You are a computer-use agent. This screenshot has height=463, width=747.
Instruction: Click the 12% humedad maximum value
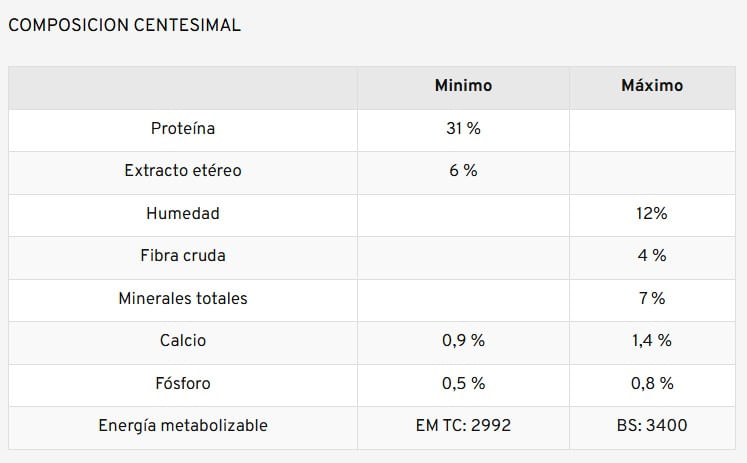coord(652,214)
